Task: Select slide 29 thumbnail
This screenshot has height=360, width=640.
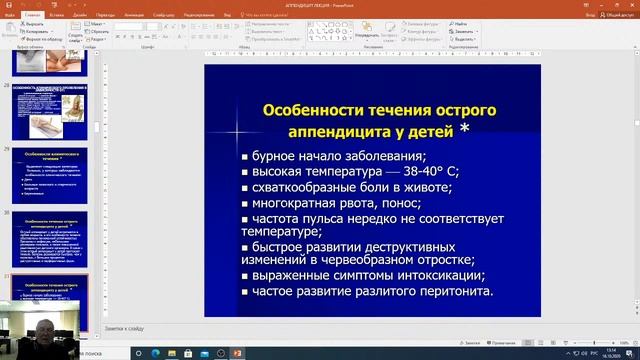Action: (49, 176)
